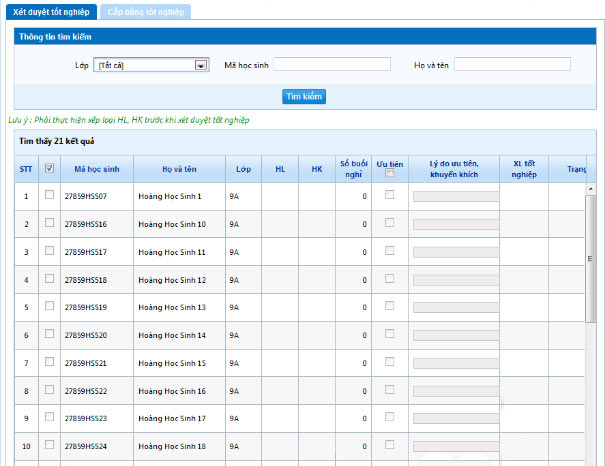Click the Lớp dropdown arrow button
This screenshot has width=605, height=466.
[201, 65]
